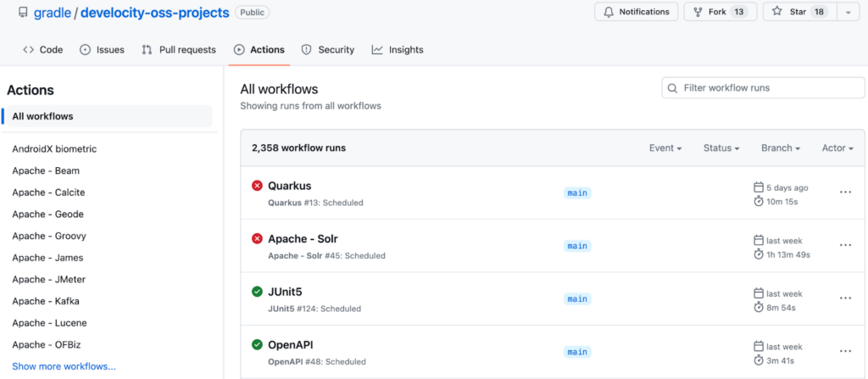
Task: Switch to the Code tab
Action: pyautogui.click(x=42, y=50)
